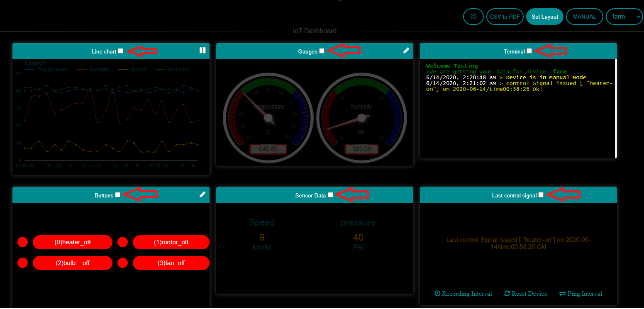Switch mode using the MANUAL button
Screen dimensions: 644x309
[584, 17]
